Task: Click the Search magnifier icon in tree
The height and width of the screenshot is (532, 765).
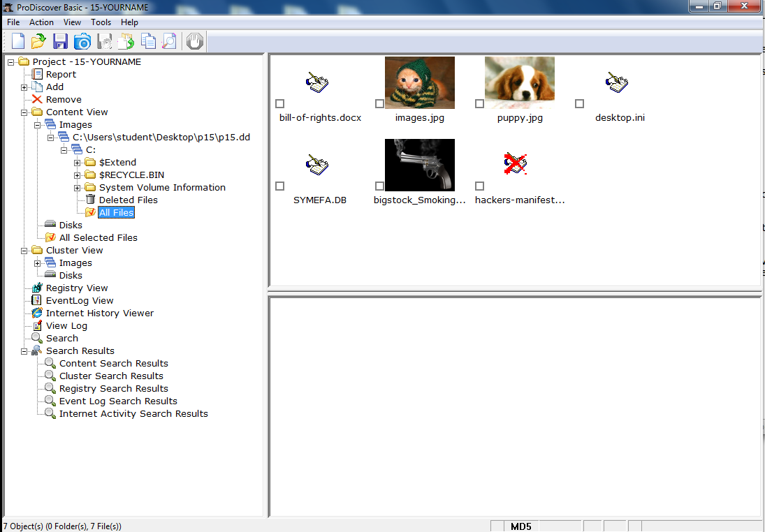Action: pos(37,338)
